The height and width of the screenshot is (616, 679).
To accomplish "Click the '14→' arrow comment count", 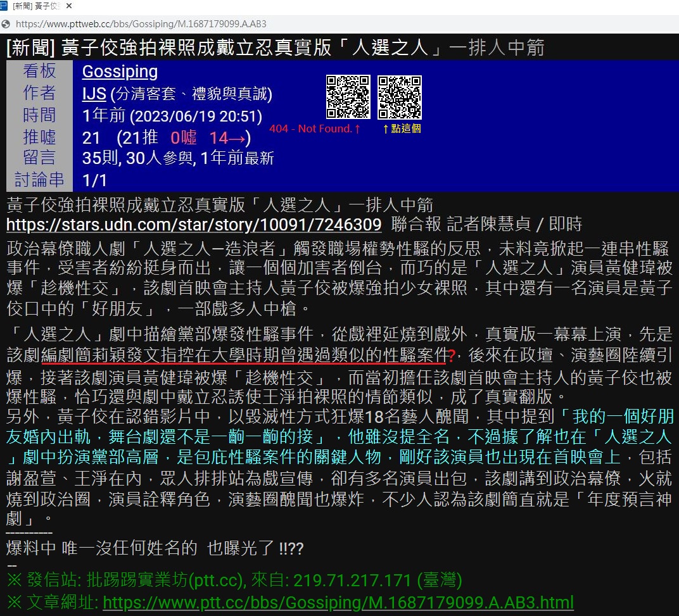I will click(227, 137).
